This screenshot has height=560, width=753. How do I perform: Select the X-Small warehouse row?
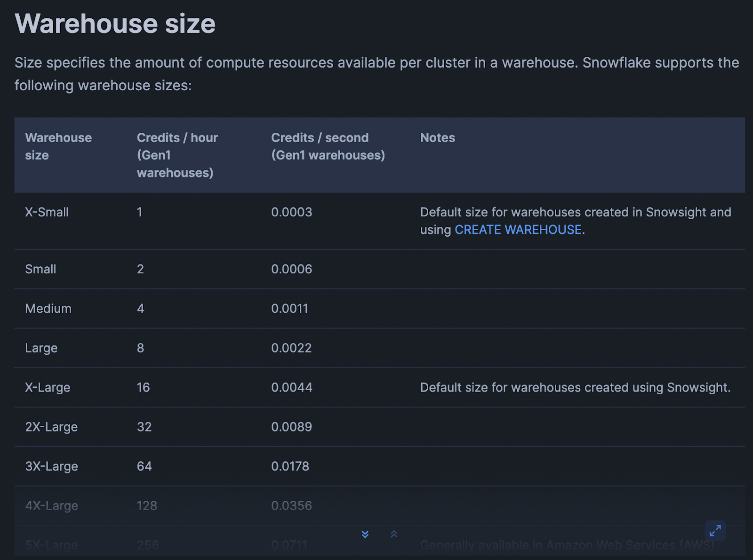[x=47, y=212]
